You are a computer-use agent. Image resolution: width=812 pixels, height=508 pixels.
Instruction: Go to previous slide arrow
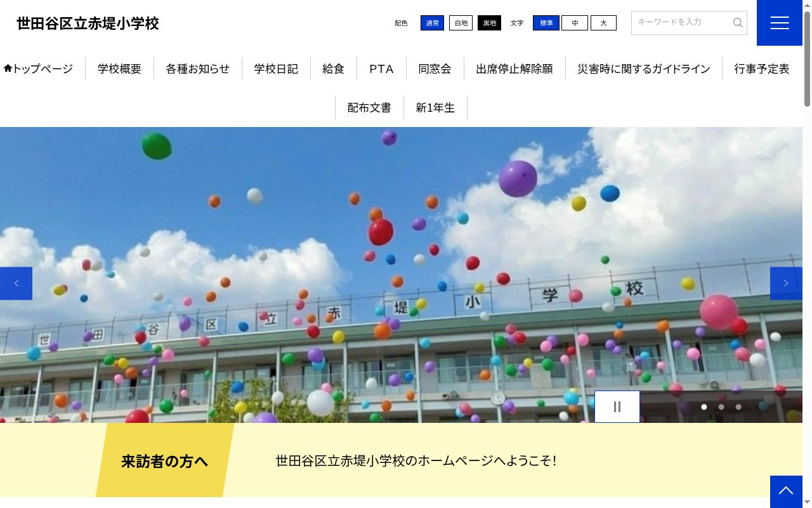(16, 283)
